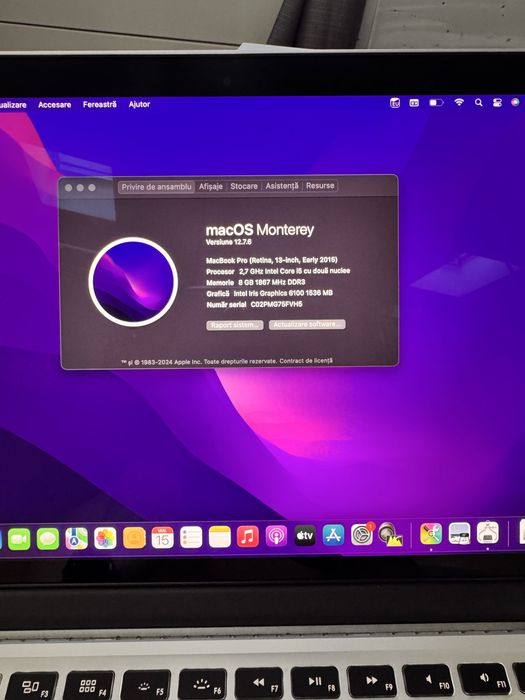Image resolution: width=525 pixels, height=700 pixels.
Task: Open the landscape image app in Dock
Action: pos(459,533)
